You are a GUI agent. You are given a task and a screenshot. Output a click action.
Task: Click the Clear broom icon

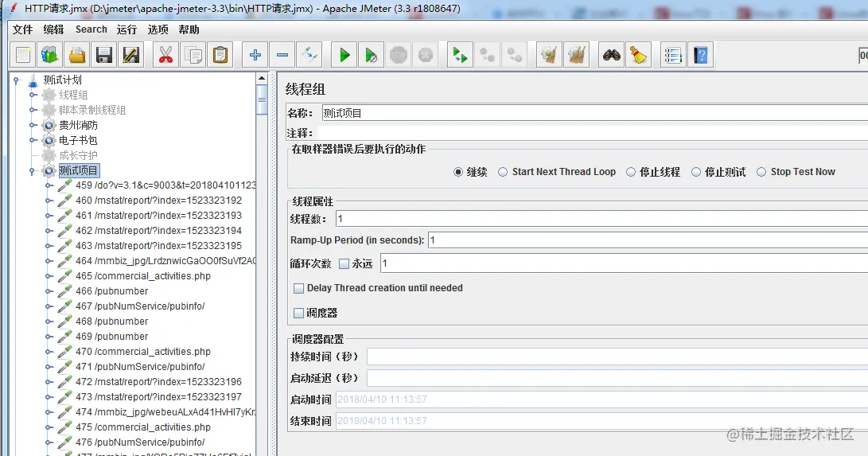[x=549, y=55]
